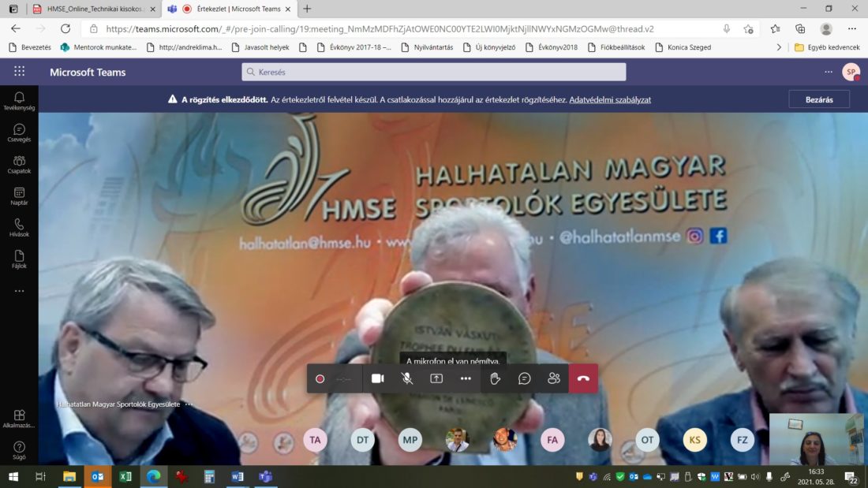Open the Bevezetés bookmark
868x488 pixels.
click(30, 47)
